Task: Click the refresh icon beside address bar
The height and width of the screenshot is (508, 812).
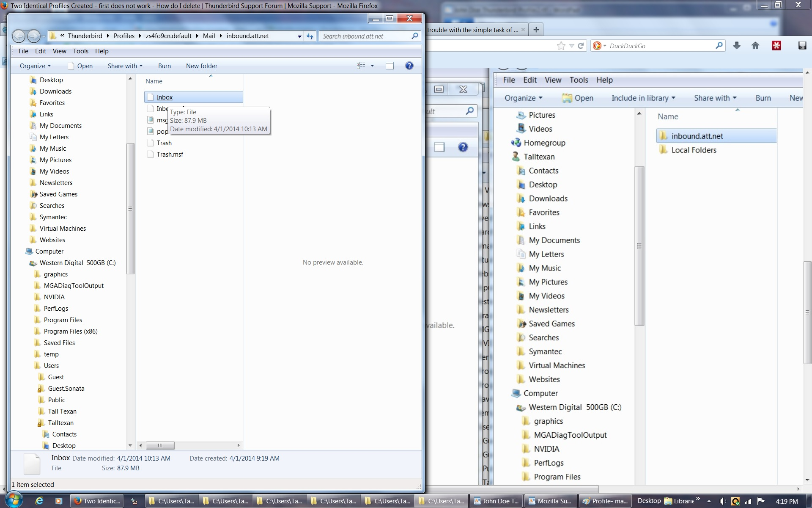Action: (x=310, y=36)
